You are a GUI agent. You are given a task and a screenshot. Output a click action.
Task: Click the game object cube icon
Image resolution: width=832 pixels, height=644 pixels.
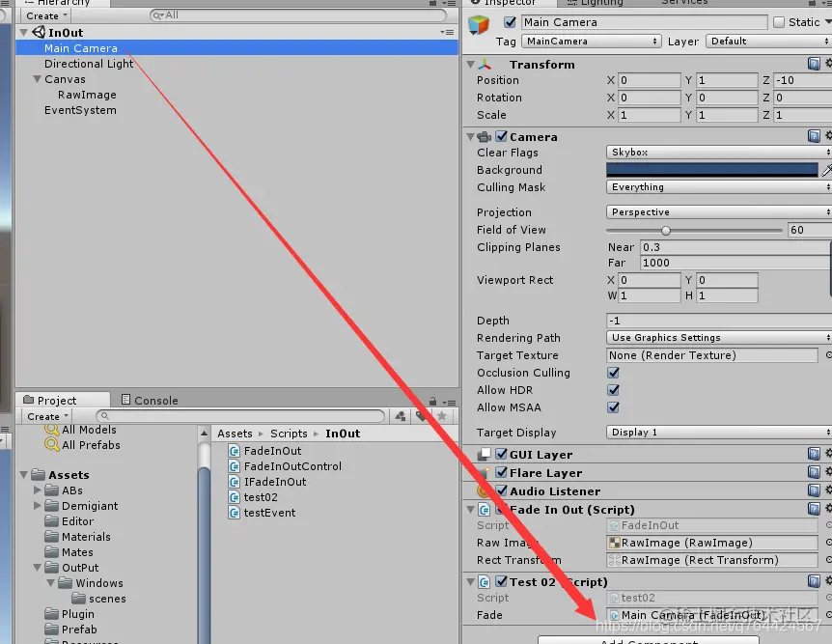click(479, 25)
